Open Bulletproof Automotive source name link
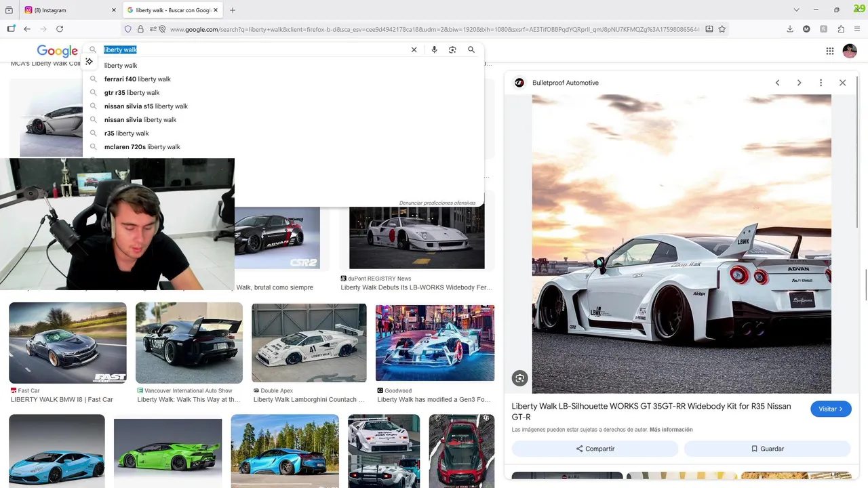 pyautogui.click(x=566, y=83)
